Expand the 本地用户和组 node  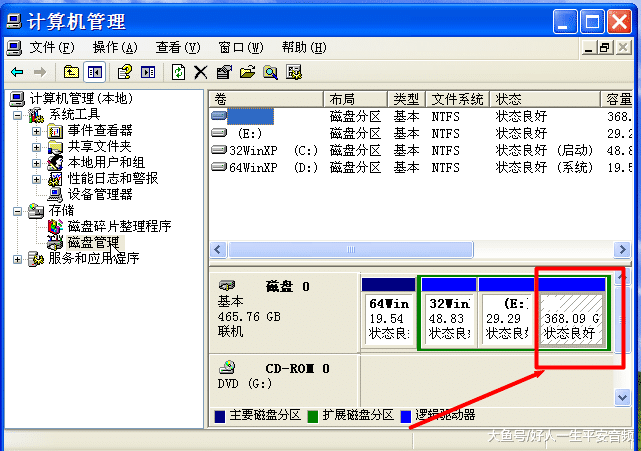(36, 163)
